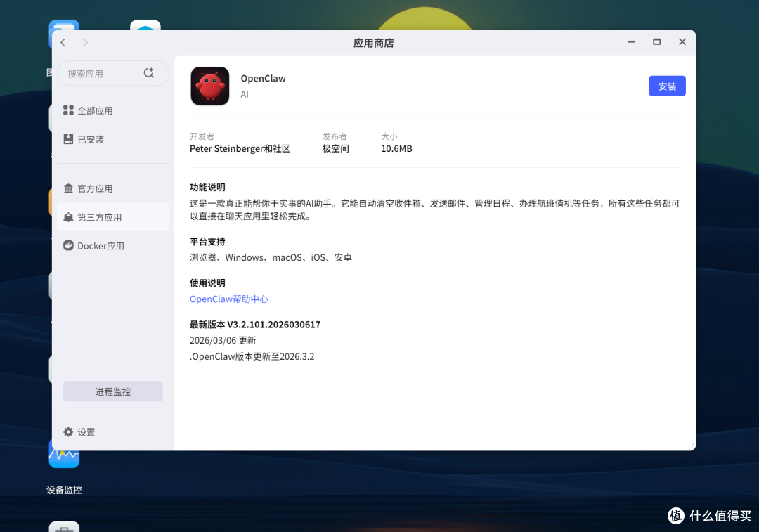This screenshot has width=759, height=532.
Task: Minimize the 应用商店 window
Action: click(x=630, y=42)
